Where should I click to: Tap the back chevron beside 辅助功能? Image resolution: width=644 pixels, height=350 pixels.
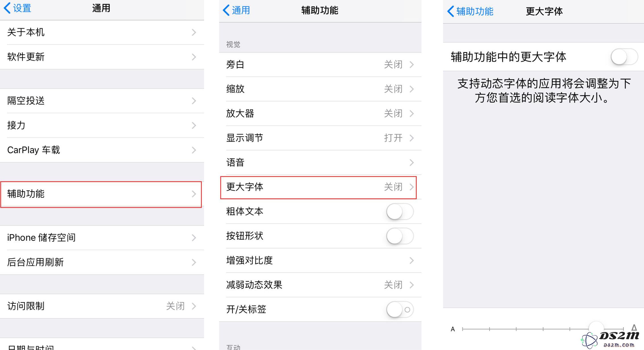coord(450,11)
